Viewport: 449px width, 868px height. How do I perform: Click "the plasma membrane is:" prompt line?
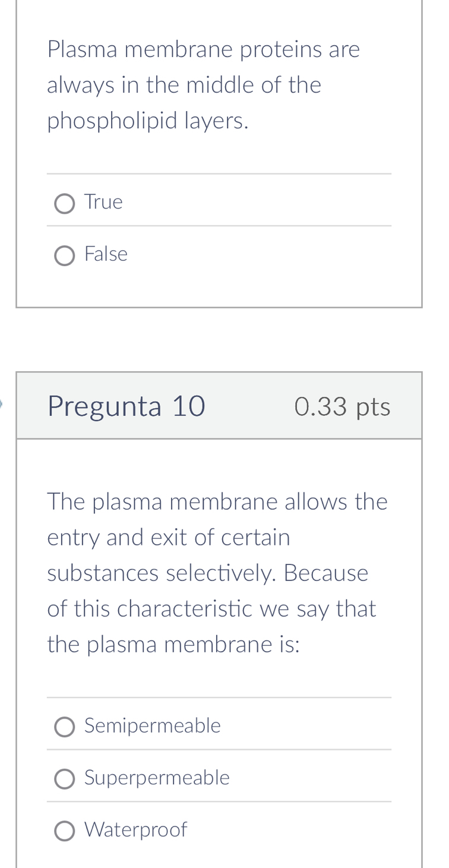(x=173, y=645)
